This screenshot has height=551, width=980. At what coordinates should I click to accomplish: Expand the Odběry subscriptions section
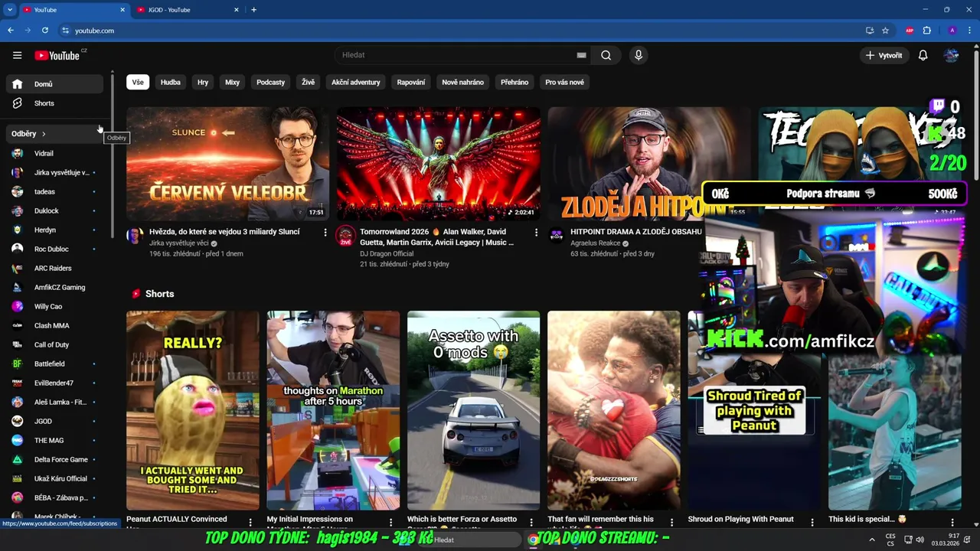click(x=54, y=134)
